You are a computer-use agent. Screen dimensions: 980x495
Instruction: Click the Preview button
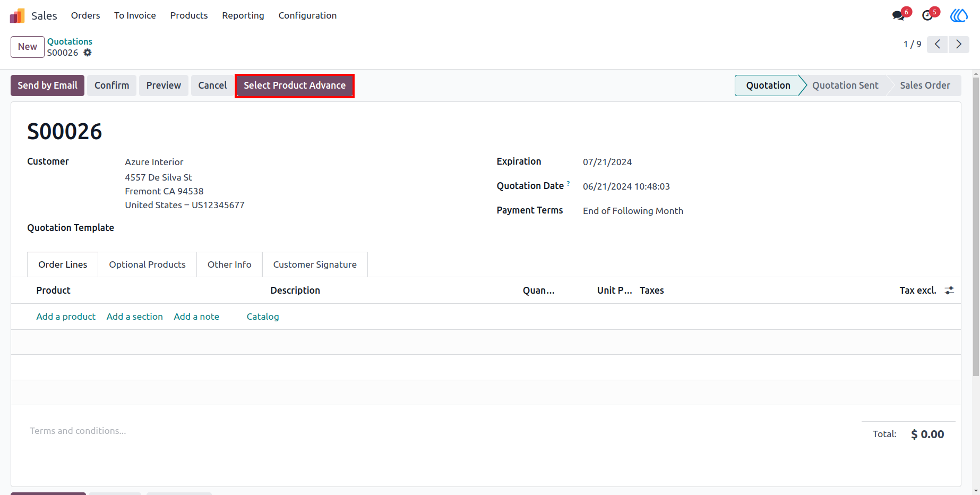[x=164, y=86]
